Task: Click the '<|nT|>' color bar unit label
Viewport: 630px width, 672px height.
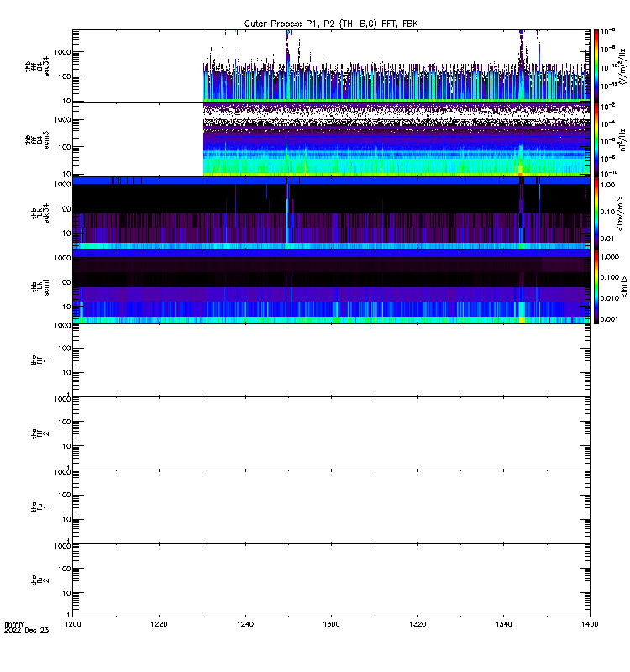Action: tap(624, 286)
